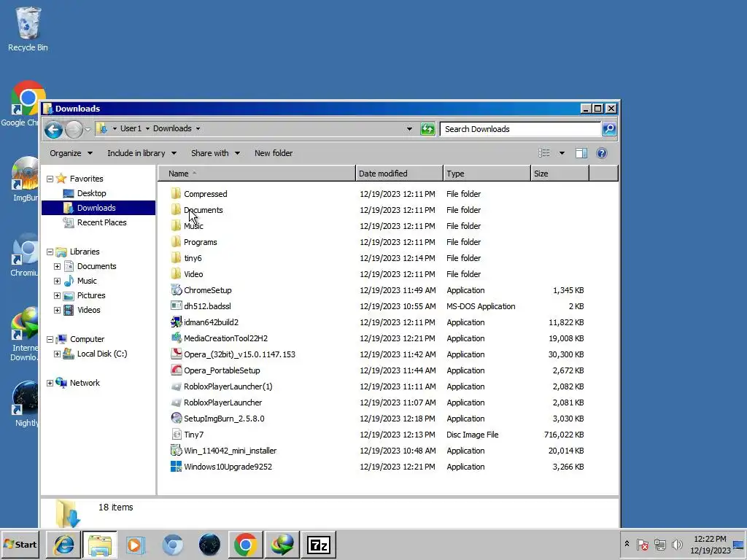Open the view options dropdown arrow

point(562,153)
